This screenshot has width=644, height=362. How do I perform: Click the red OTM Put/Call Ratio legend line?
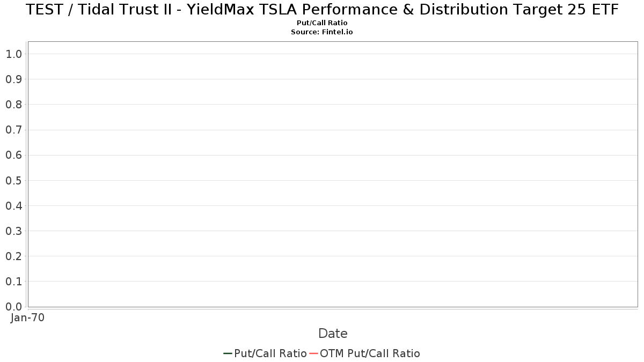(x=314, y=353)
